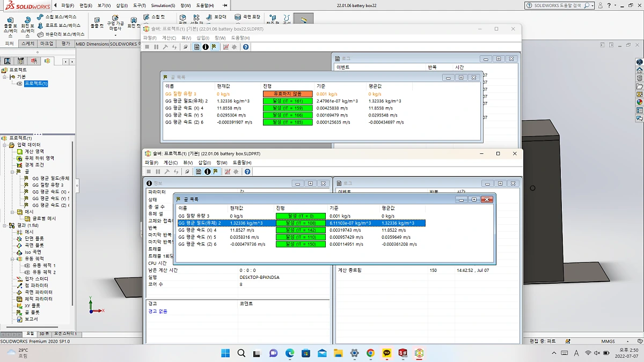644x362 pixels.
Task: Collapse the 골 node in analysis tree
Action: click(12, 172)
